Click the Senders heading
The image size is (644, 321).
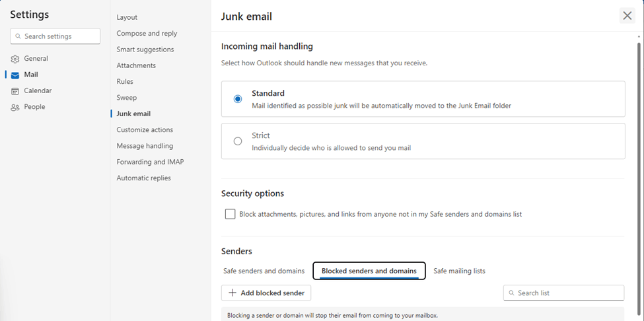coord(236,251)
